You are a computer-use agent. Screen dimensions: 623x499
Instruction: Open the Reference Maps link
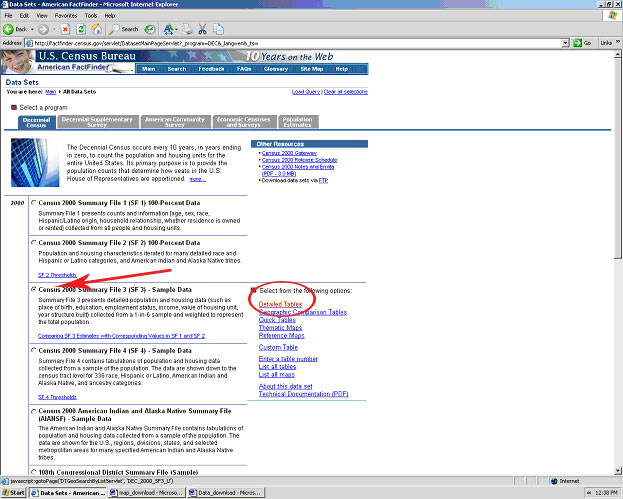coord(282,336)
